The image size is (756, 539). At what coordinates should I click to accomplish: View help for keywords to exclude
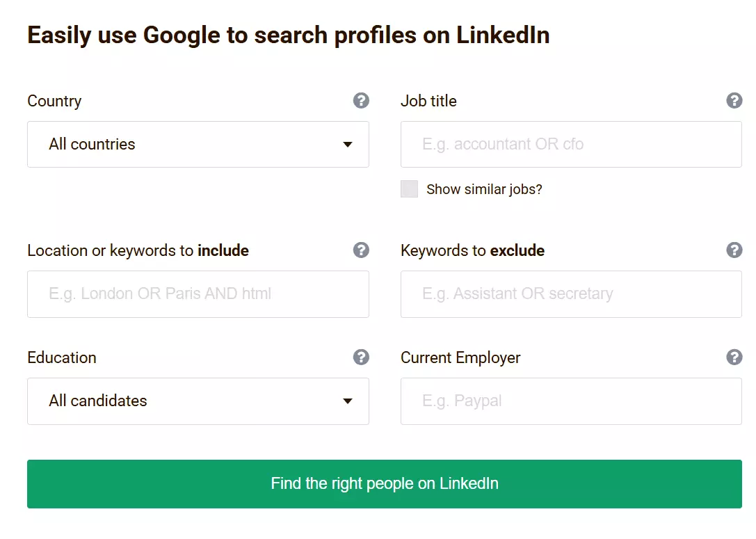(734, 250)
